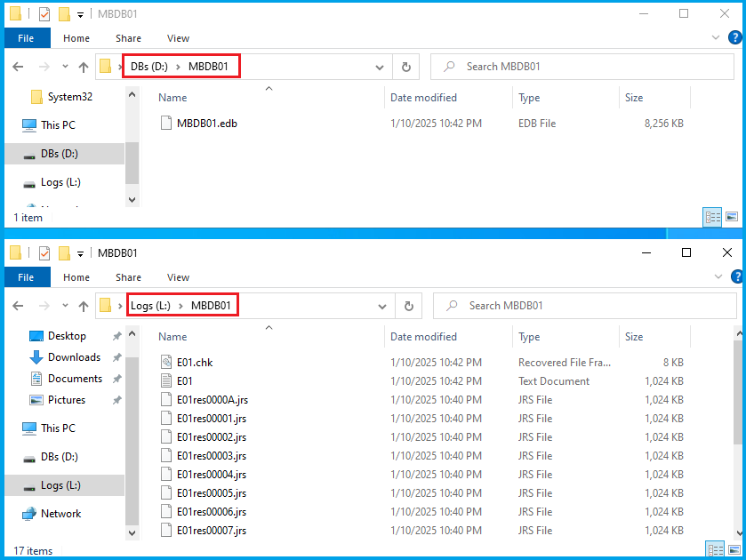The height and width of the screenshot is (560, 746).
Task: Sort by Date modified in the bottom window
Action: [423, 337]
